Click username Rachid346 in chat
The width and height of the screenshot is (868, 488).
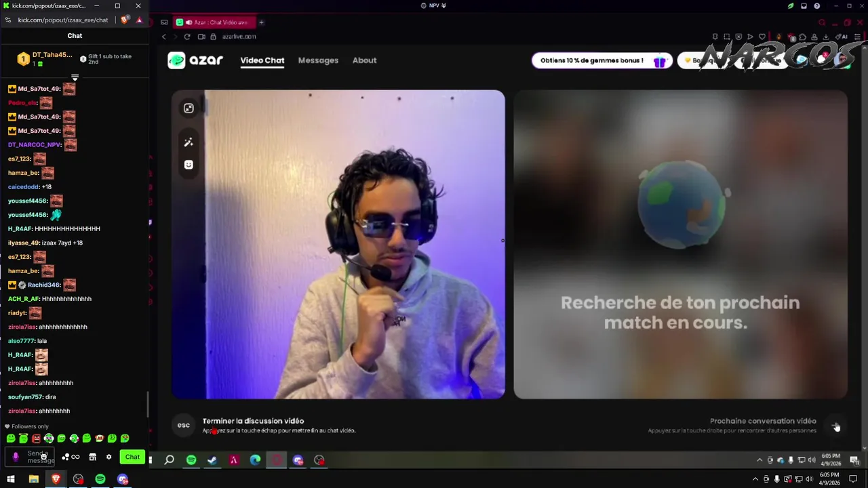(44, 285)
